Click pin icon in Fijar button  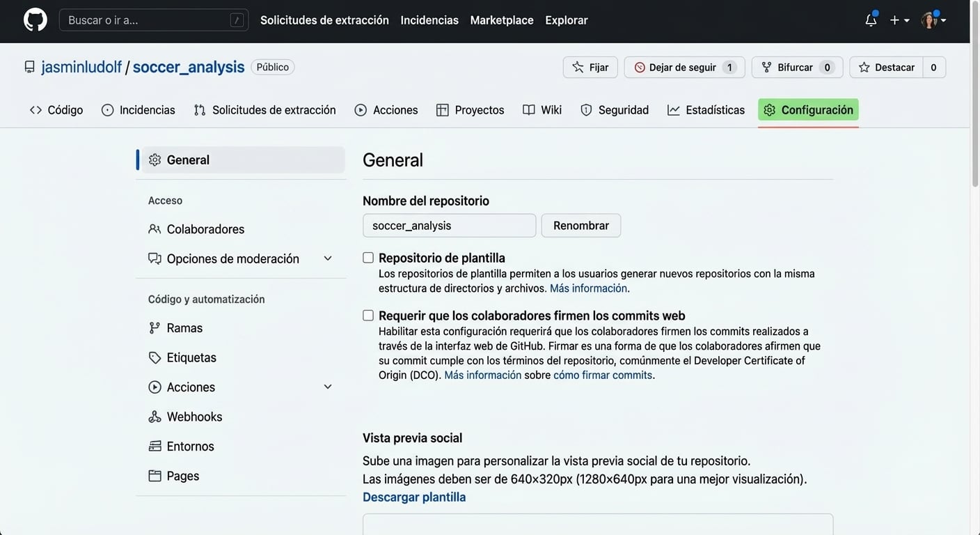[578, 68]
